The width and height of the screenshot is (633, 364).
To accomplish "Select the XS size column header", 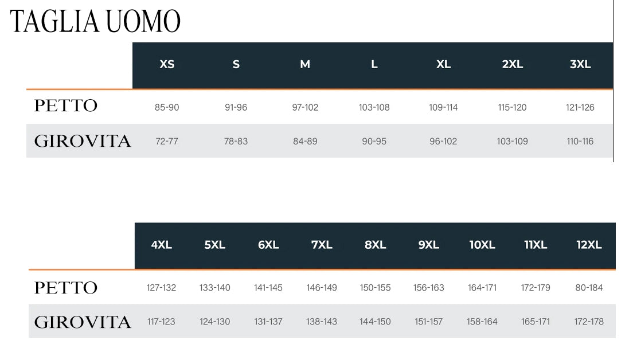I will pyautogui.click(x=167, y=65).
